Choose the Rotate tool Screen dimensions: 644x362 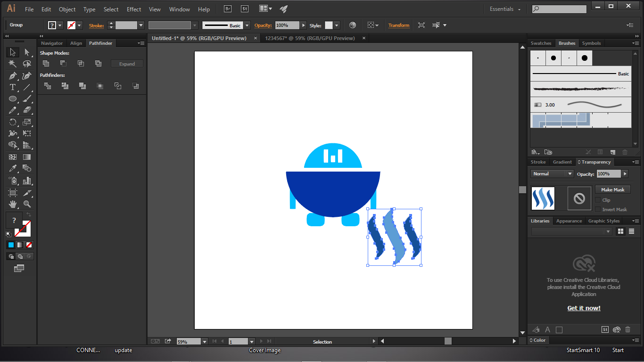[x=13, y=122]
